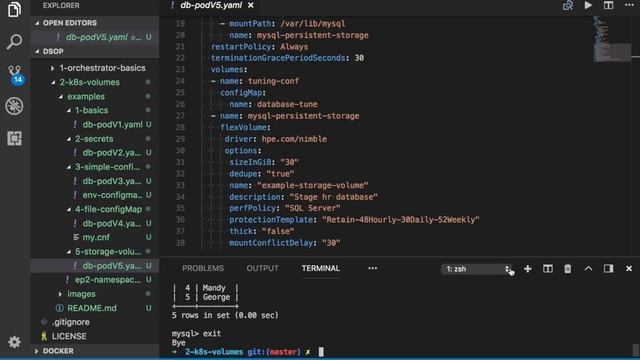The image size is (640, 360).
Task: Split the editor with the split icon
Action: coord(609,5)
